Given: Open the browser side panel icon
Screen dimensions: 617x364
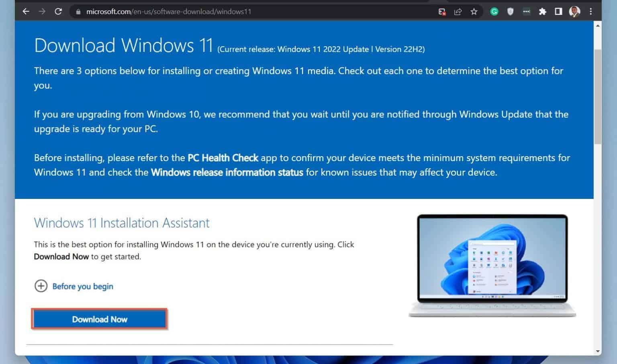Looking at the screenshot, I should point(558,11).
